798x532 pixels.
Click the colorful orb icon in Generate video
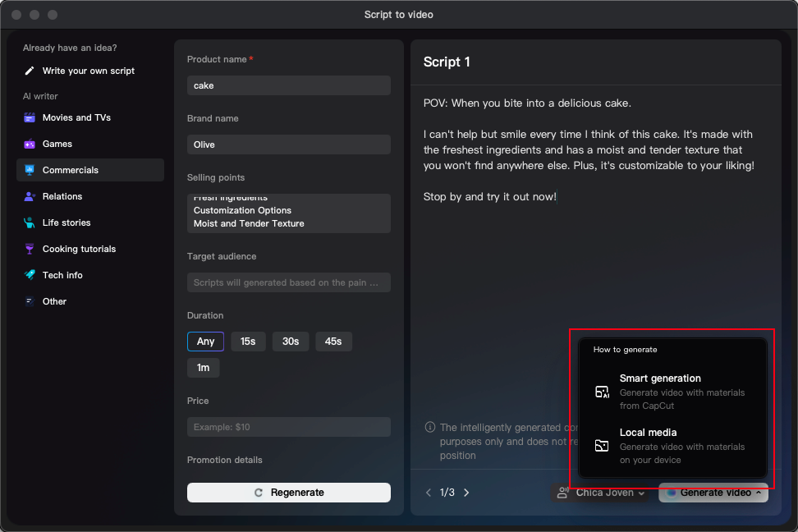pyautogui.click(x=672, y=493)
